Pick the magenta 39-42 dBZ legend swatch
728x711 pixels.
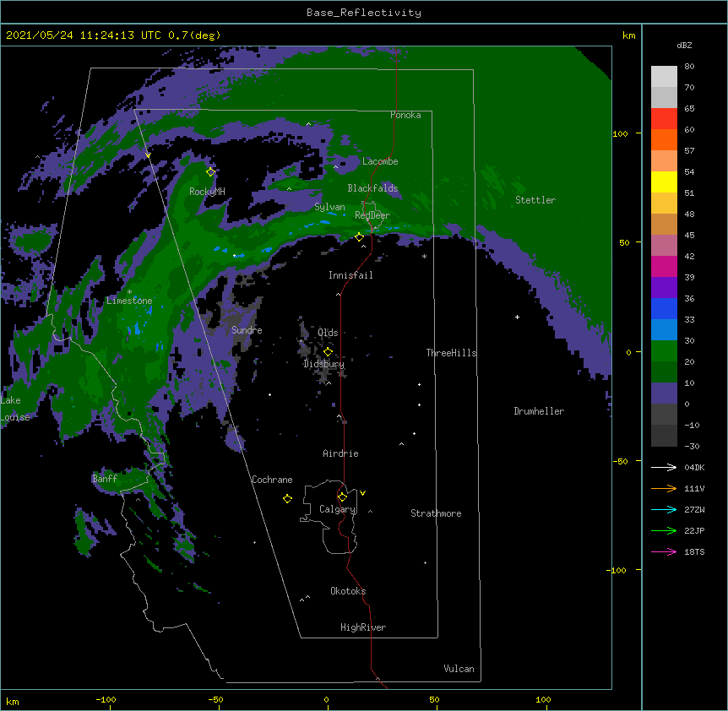[x=664, y=266]
